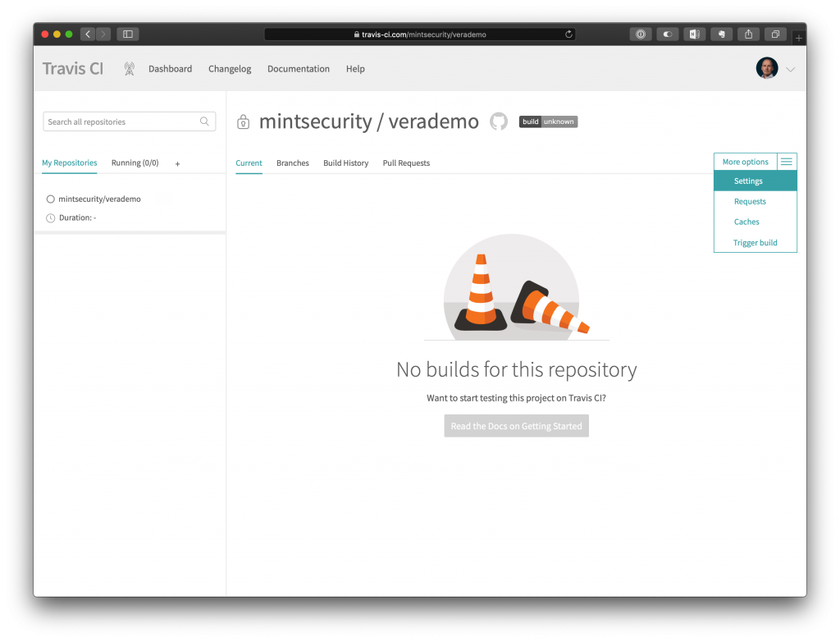
Task: Toggle dark mode in the browser toolbar
Action: pos(667,34)
